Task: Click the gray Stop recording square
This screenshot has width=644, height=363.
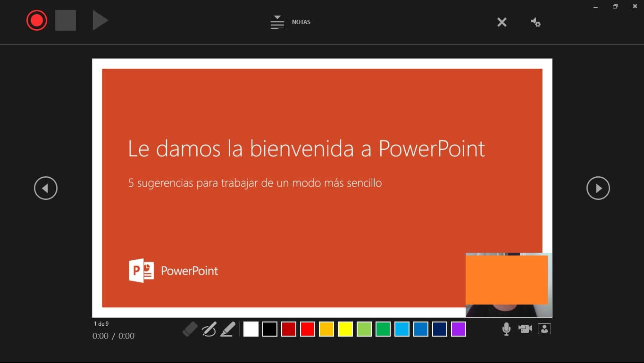Action: (x=66, y=21)
